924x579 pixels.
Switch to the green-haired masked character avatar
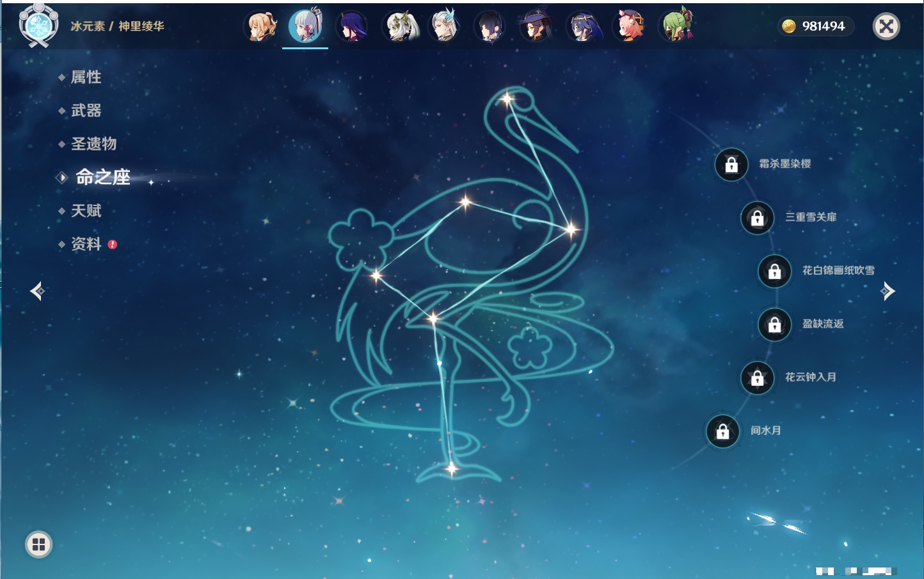[676, 26]
